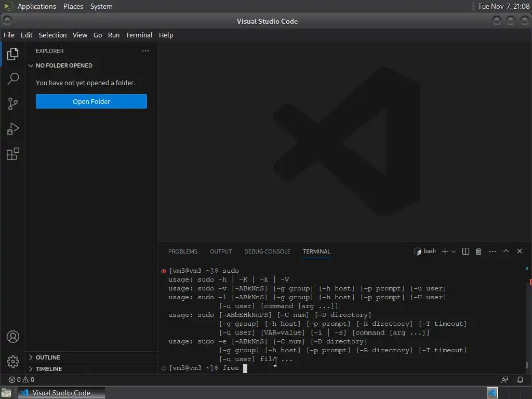Open the Search view icon

click(12, 79)
